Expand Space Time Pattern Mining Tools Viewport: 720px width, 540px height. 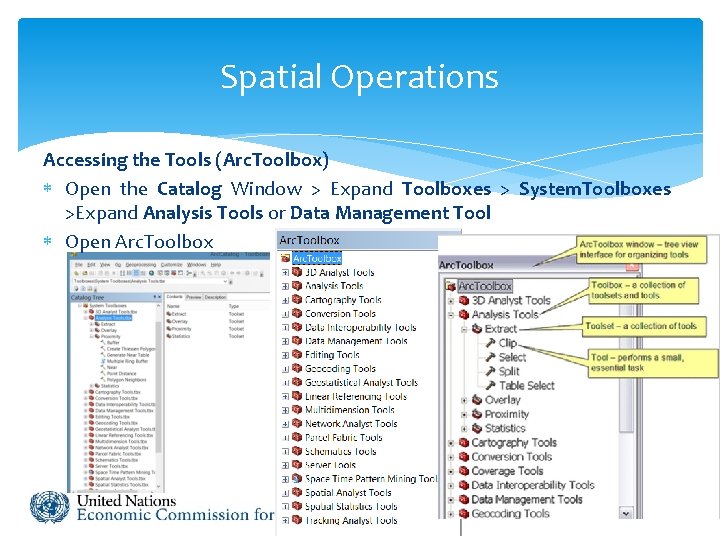click(x=285, y=479)
